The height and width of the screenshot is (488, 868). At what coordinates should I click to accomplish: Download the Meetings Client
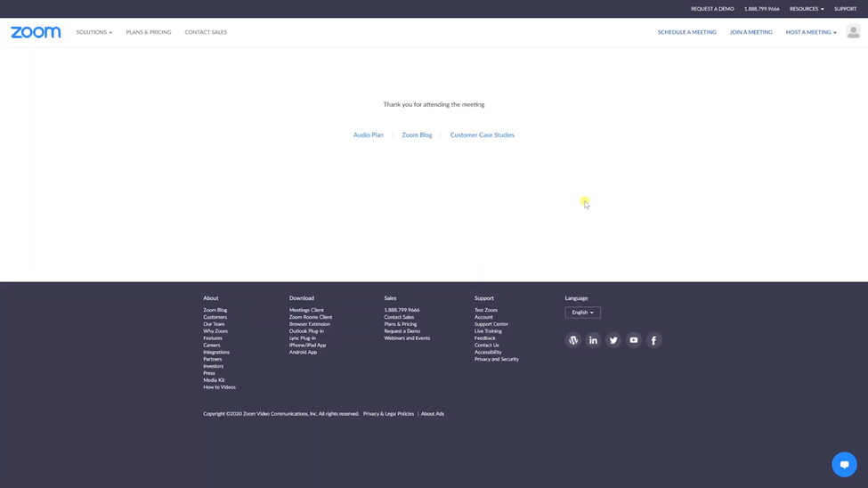coord(306,310)
